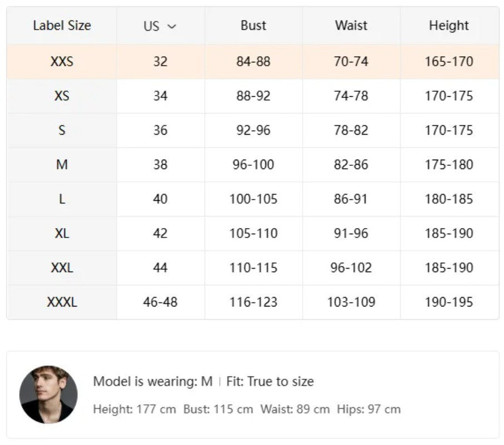
Task: Click the 46-48 US size cell
Action: (x=160, y=303)
